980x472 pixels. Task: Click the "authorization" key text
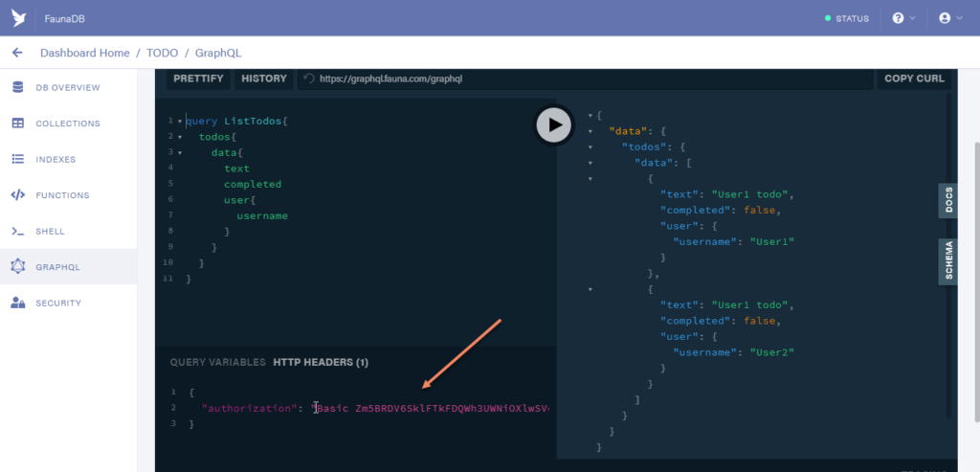pos(248,408)
